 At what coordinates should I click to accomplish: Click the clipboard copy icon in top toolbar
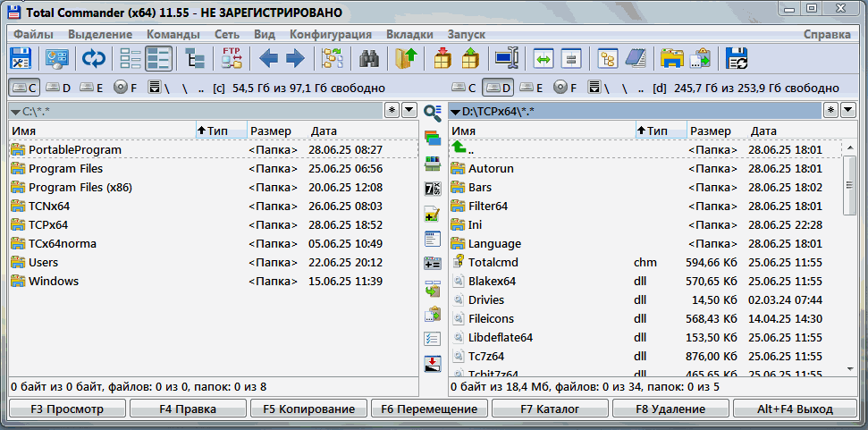click(x=700, y=59)
